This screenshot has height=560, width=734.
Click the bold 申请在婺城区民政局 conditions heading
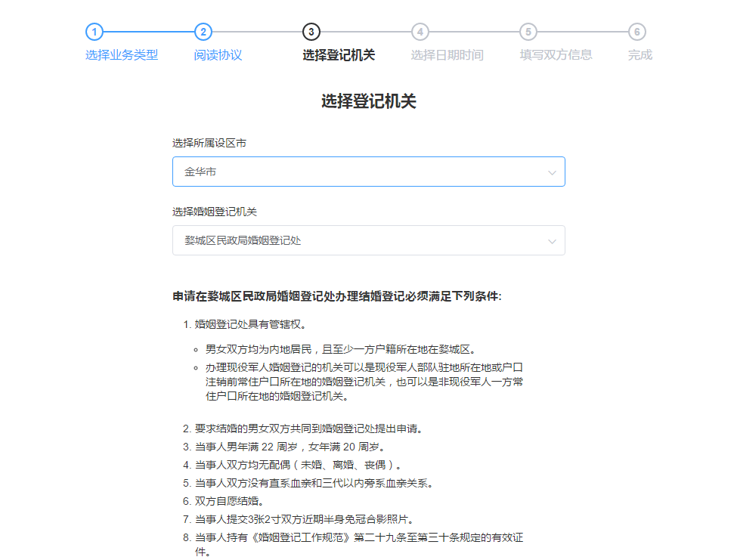coord(337,296)
